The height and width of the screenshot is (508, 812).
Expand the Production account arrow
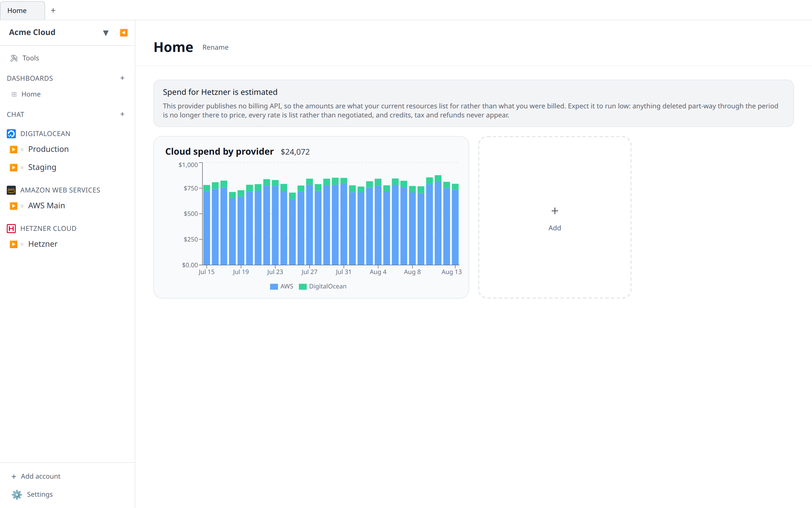14,150
